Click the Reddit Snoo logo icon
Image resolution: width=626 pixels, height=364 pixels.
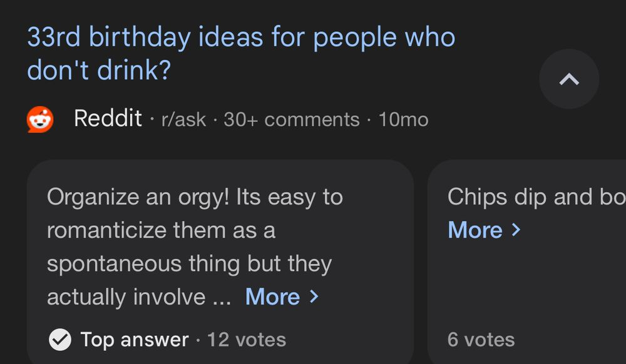[x=40, y=119]
